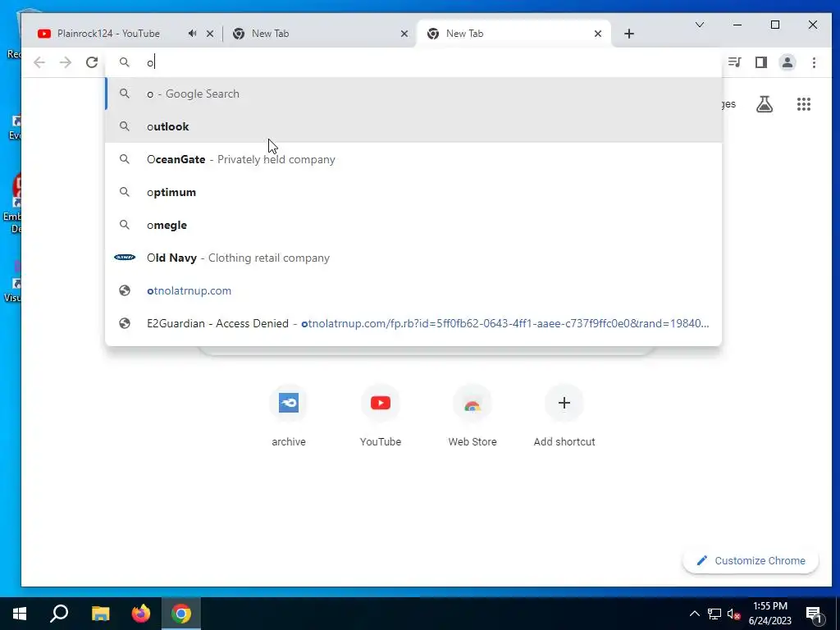Open the Windows Start menu
The image size is (840, 630).
coord(20,614)
